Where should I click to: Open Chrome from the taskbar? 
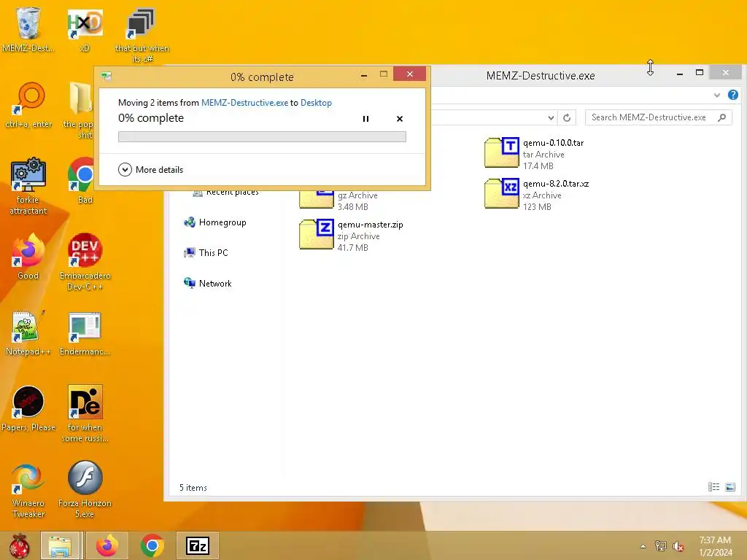tap(152, 545)
